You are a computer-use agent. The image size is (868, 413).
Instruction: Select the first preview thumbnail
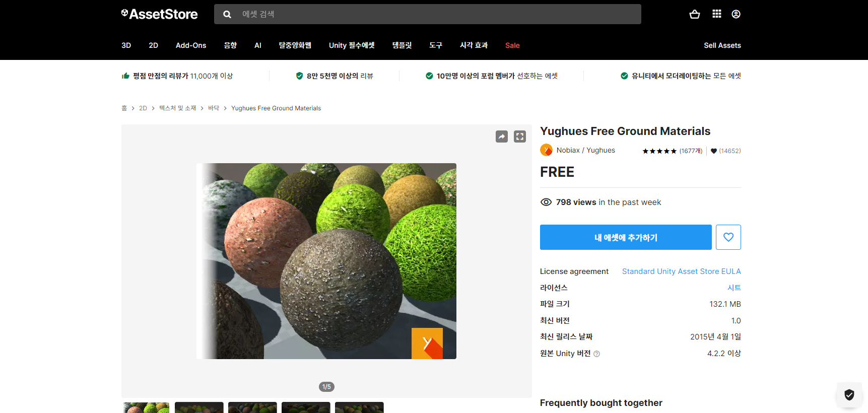pyautogui.click(x=146, y=407)
